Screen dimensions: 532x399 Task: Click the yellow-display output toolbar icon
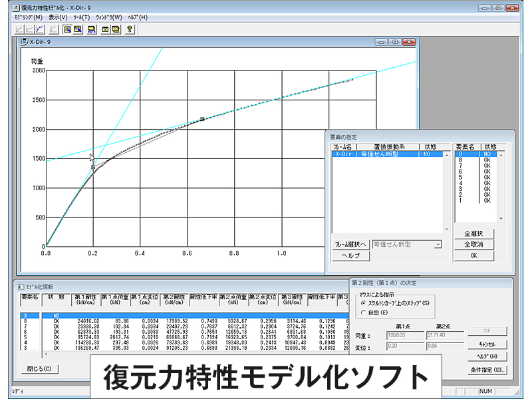91,29
